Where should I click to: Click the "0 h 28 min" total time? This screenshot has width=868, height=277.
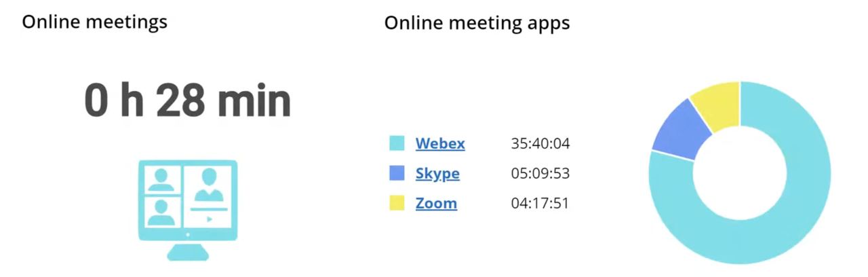(x=188, y=100)
